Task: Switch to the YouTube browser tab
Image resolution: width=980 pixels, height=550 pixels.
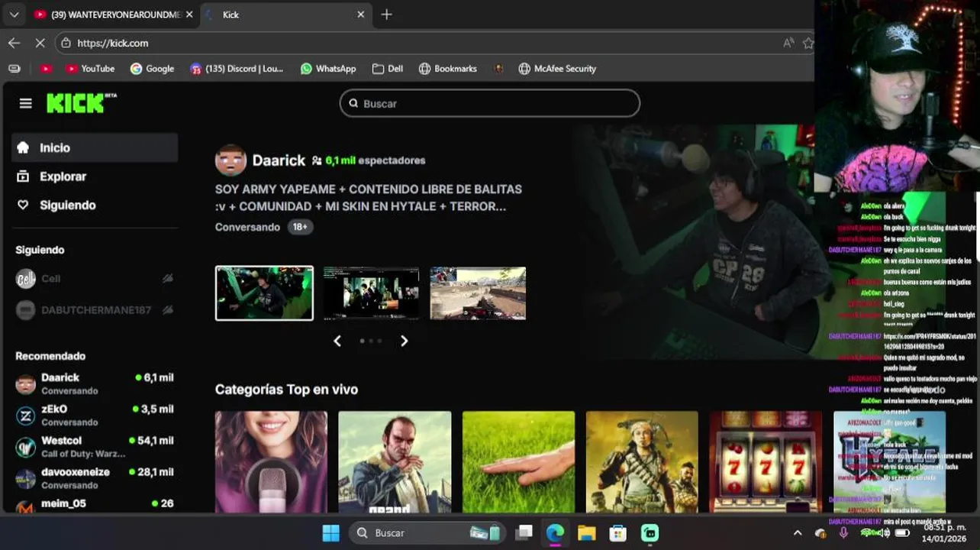Action: point(113,15)
